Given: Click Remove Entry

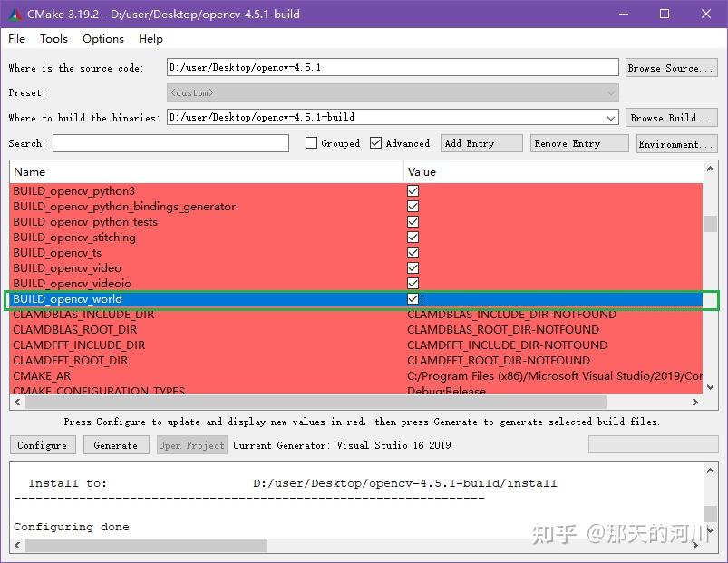Looking at the screenshot, I should [x=578, y=142].
